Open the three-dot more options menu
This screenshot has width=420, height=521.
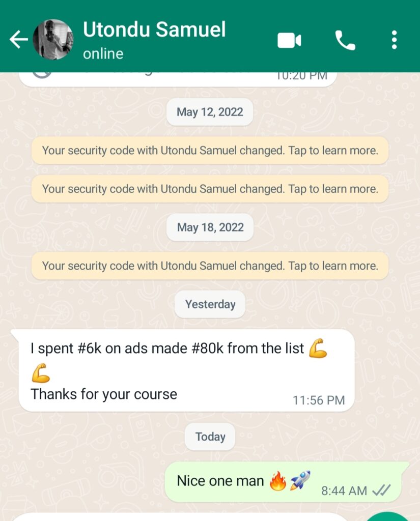coord(394,40)
